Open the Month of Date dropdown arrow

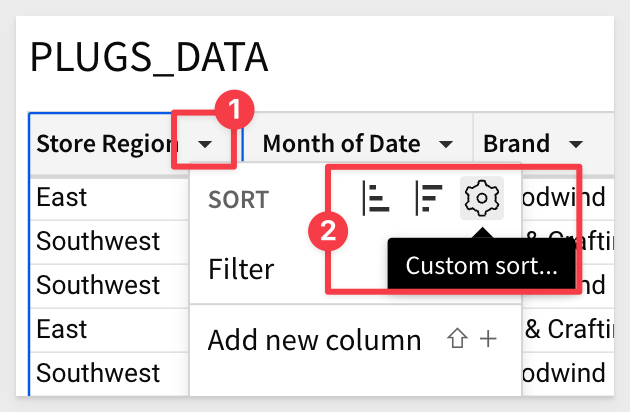coord(446,144)
